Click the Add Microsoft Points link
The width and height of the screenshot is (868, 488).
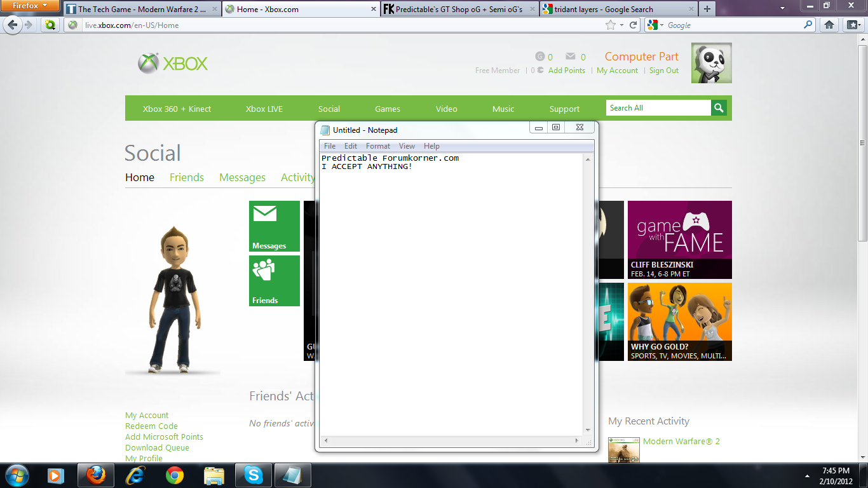click(x=164, y=437)
